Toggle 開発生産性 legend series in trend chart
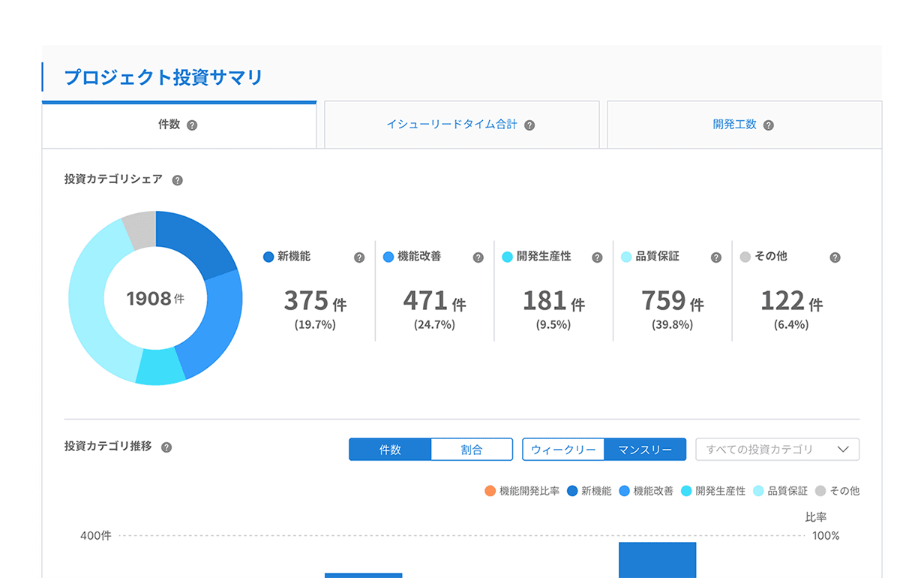This screenshot has height=578, width=924. 713,491
